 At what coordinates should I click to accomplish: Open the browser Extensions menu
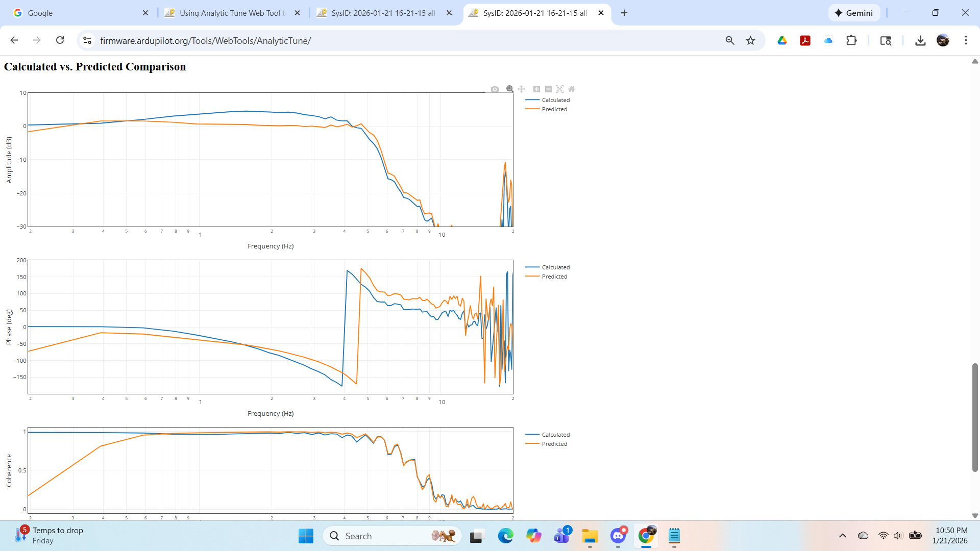tap(851, 41)
